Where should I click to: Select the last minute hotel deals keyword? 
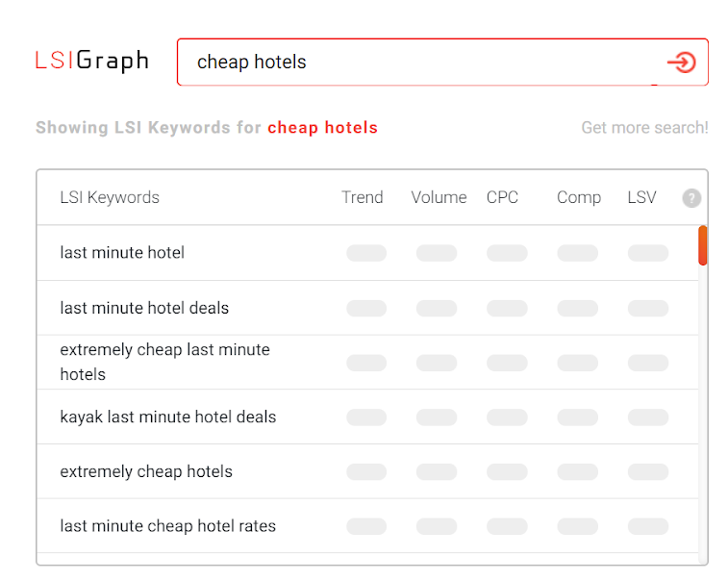[x=144, y=308]
